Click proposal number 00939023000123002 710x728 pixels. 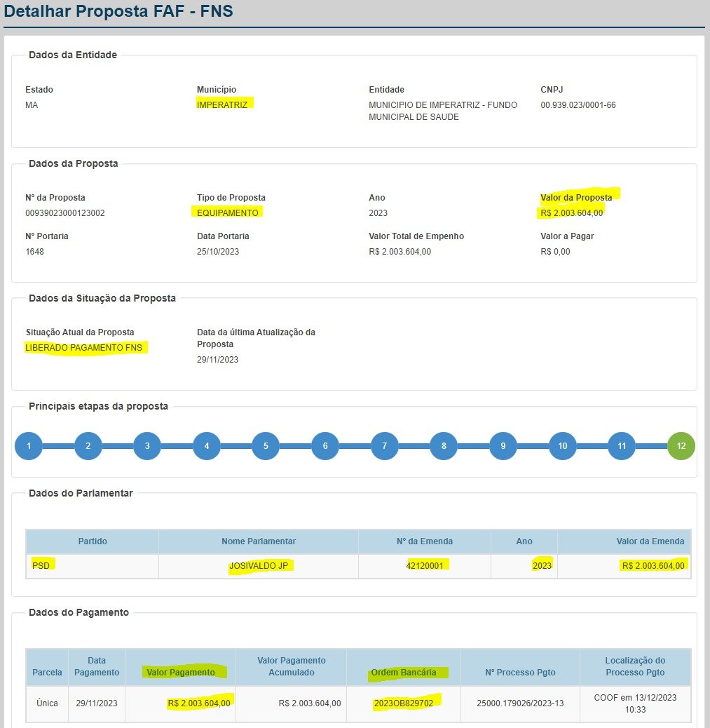click(x=65, y=213)
